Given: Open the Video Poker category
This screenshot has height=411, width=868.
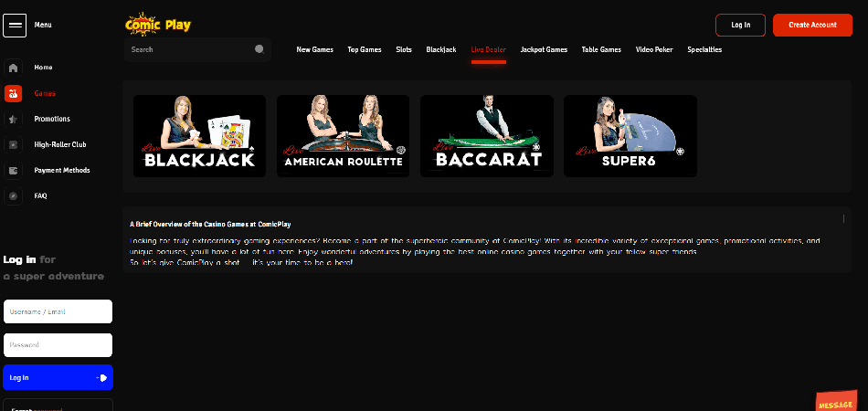Looking at the screenshot, I should [654, 49].
